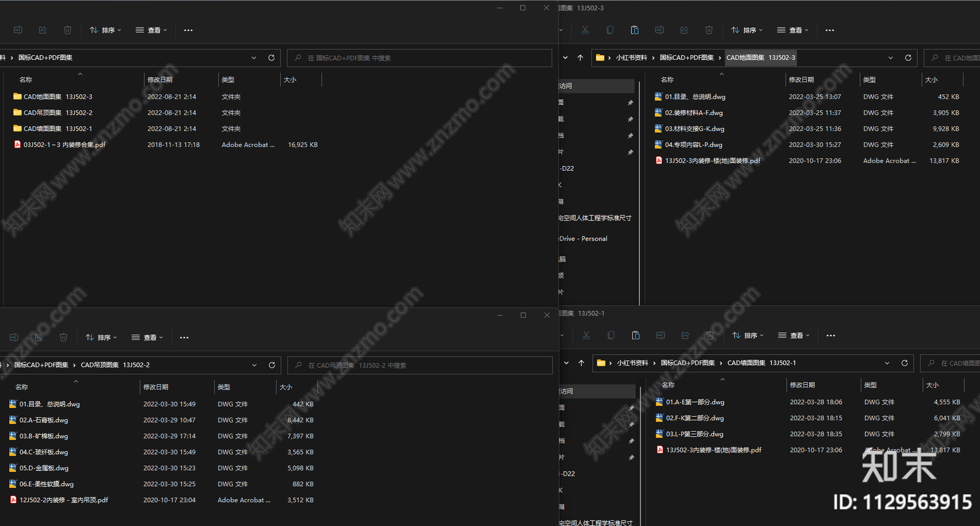Click Delete icon in 13J502-2 window toolbar
The image size is (980, 526).
pos(63,337)
